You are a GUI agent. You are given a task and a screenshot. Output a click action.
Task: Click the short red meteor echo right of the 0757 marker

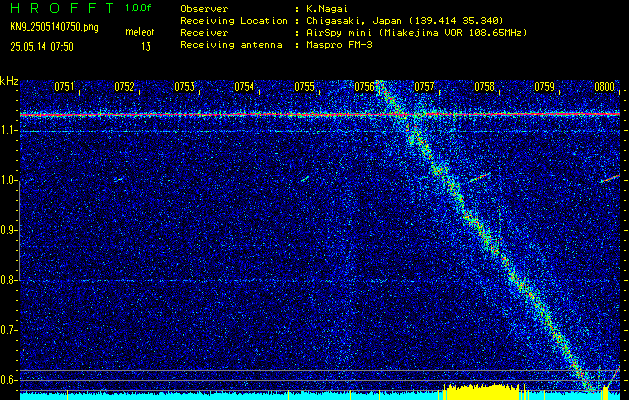[x=480, y=177]
